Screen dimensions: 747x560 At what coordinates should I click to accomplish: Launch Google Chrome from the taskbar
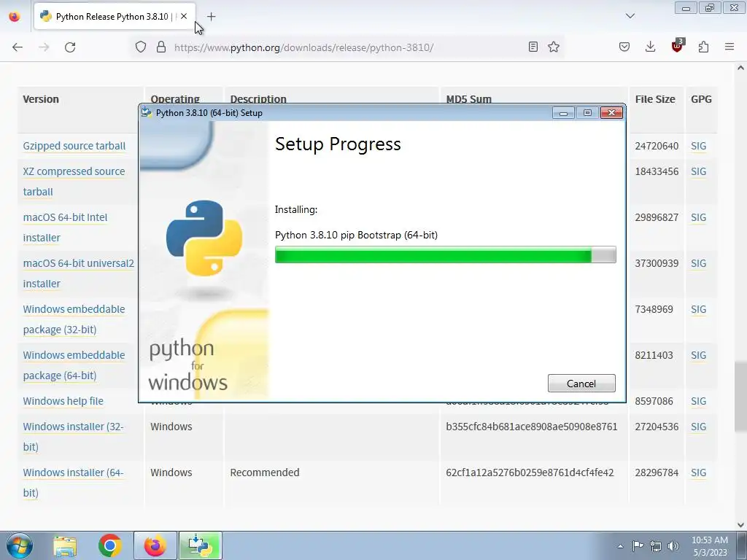click(x=110, y=545)
